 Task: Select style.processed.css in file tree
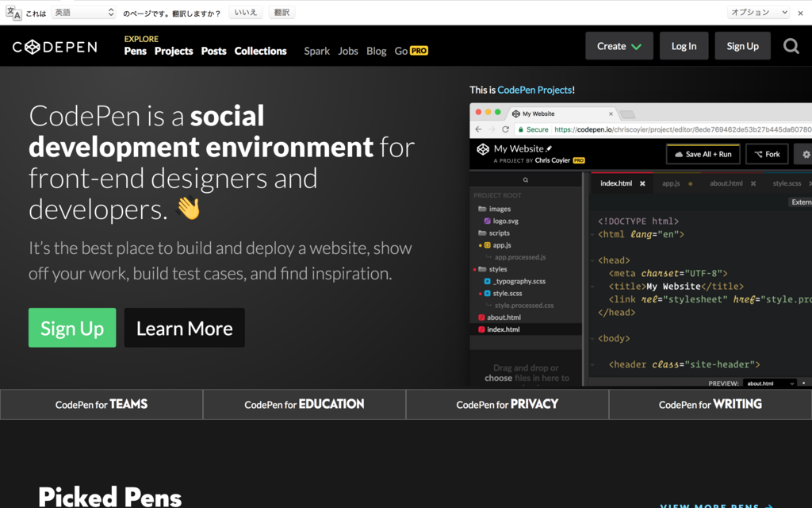tap(524, 306)
